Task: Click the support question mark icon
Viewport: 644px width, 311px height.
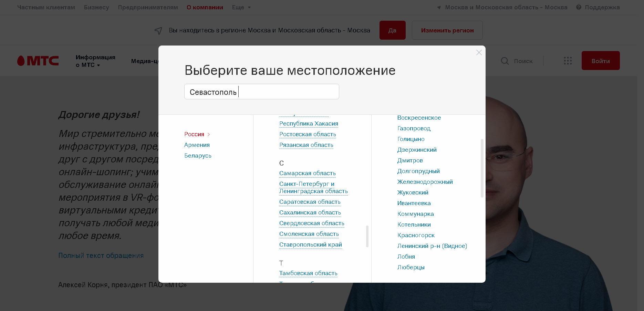Action: tap(579, 7)
